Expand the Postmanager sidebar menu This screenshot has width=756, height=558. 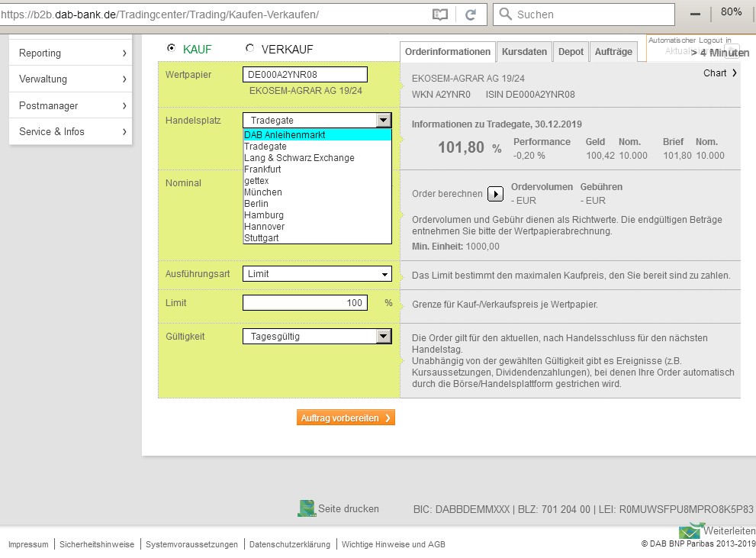tap(70, 105)
